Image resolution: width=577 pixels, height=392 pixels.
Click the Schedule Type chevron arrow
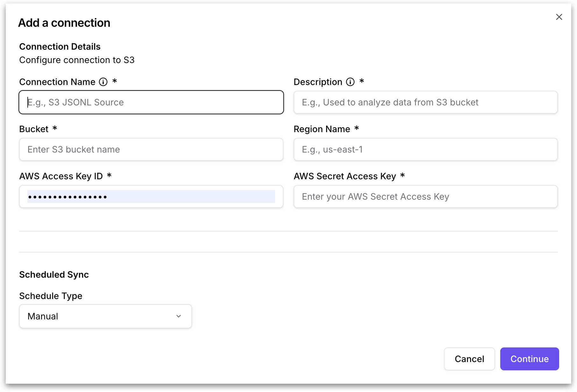pyautogui.click(x=179, y=316)
